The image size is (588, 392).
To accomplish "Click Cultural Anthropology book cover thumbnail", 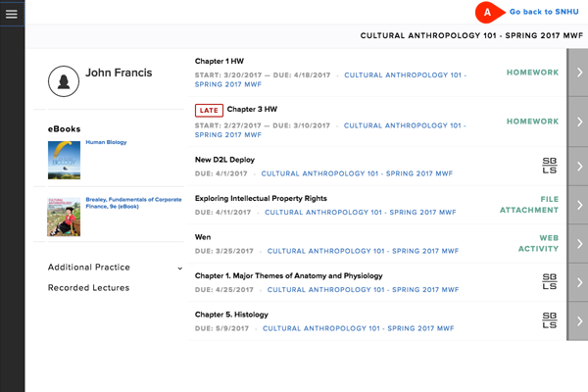I will (x=64, y=218).
